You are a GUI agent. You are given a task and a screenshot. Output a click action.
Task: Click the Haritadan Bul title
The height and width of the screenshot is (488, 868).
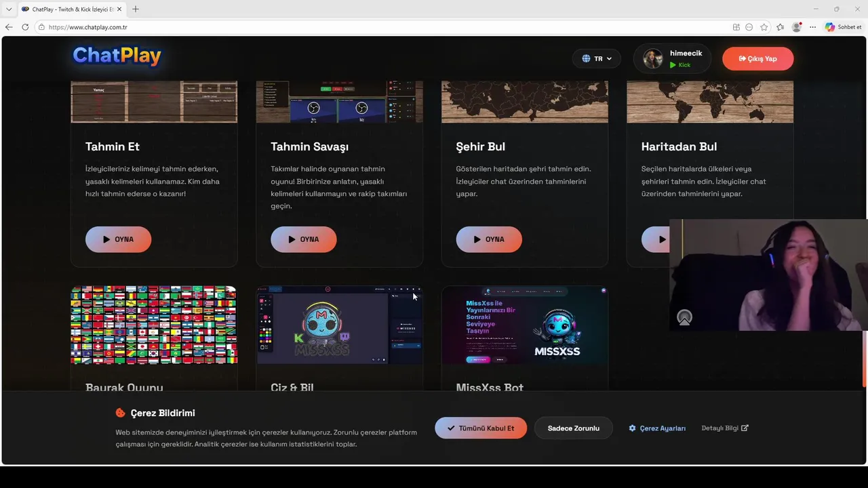(x=679, y=146)
